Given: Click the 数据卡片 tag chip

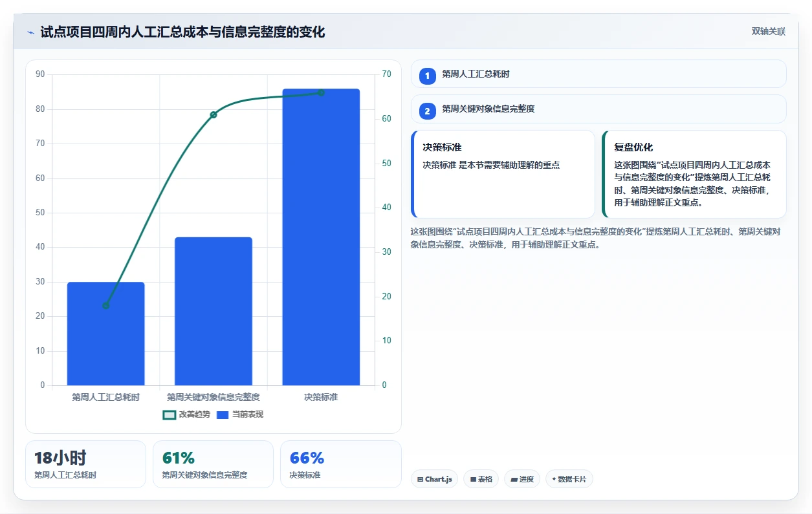Looking at the screenshot, I should point(569,479).
